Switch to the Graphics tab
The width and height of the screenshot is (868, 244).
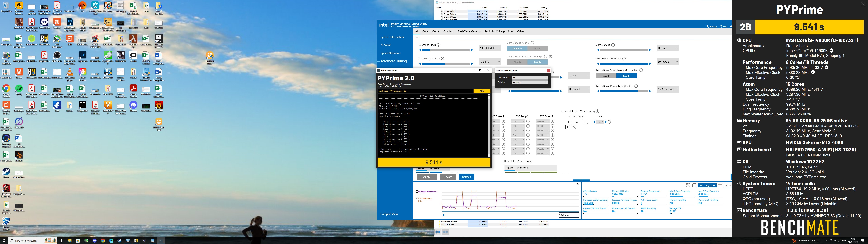click(448, 31)
